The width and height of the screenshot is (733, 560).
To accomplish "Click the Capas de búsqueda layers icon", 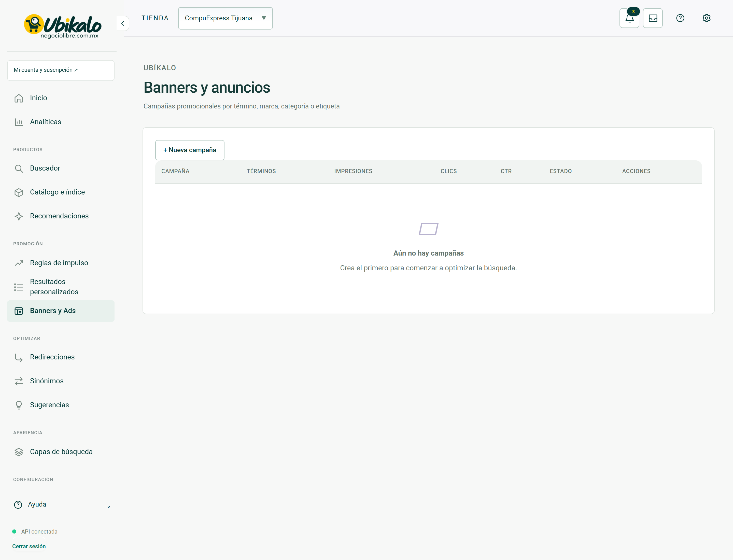I will click(x=19, y=452).
